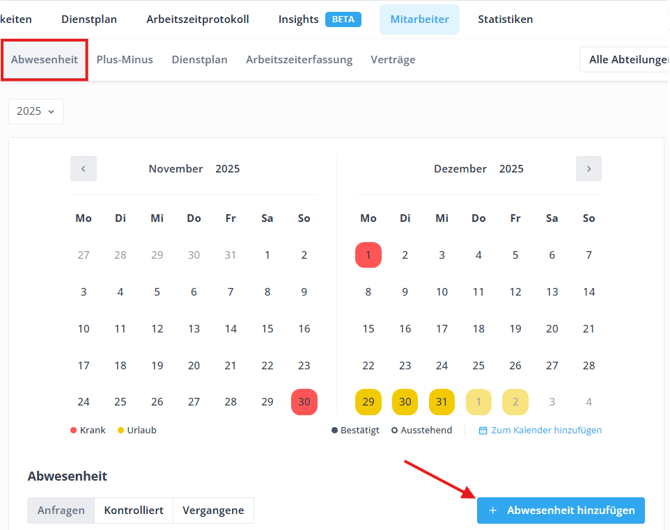Click calendar icon beside Zum Kalender hinzufügen
670x530 pixels.
click(x=483, y=431)
